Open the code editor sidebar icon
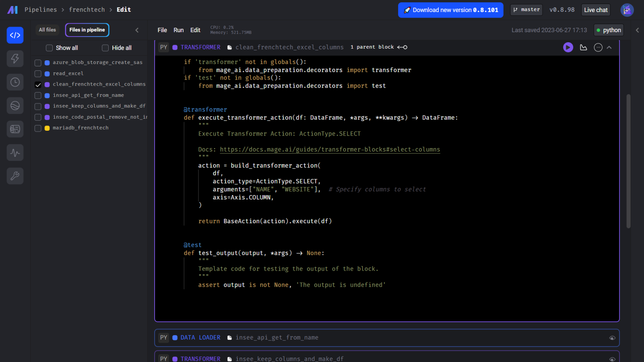 [x=15, y=35]
